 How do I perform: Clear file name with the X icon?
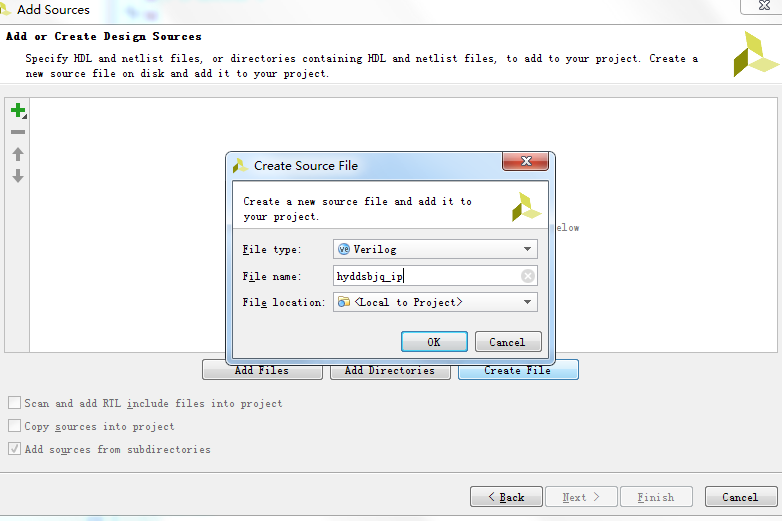click(x=528, y=276)
